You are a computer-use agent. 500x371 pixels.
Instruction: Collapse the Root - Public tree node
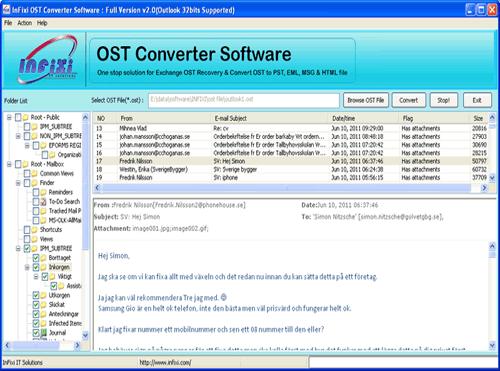click(x=9, y=117)
